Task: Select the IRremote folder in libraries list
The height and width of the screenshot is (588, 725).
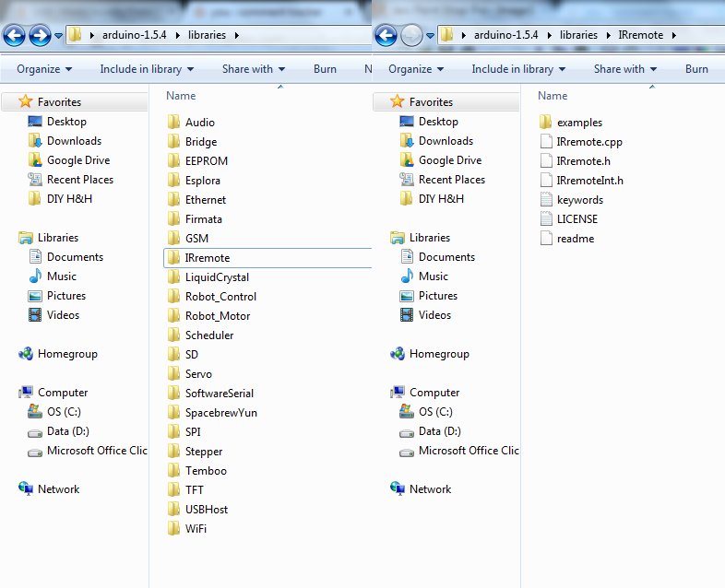Action: tap(267, 258)
